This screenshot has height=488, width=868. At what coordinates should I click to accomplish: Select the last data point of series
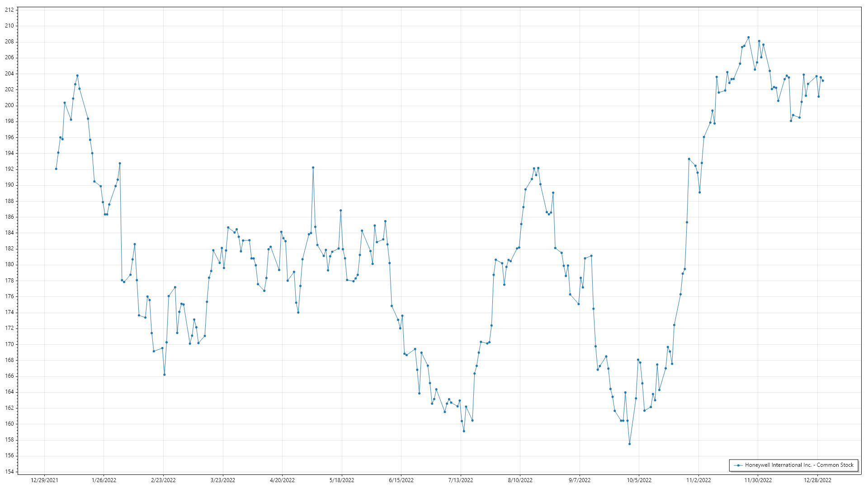coord(823,80)
